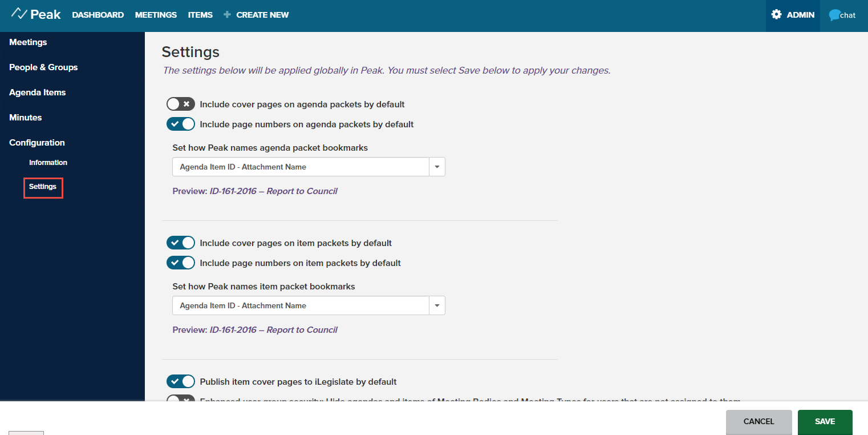Disable page numbers on agenda packets toggle

point(181,124)
